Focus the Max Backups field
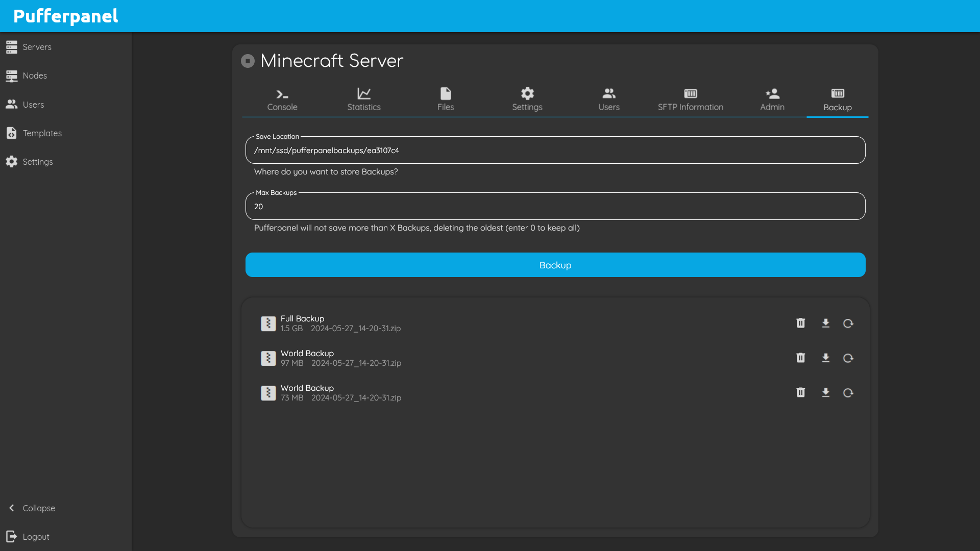980x551 pixels. [x=555, y=207]
